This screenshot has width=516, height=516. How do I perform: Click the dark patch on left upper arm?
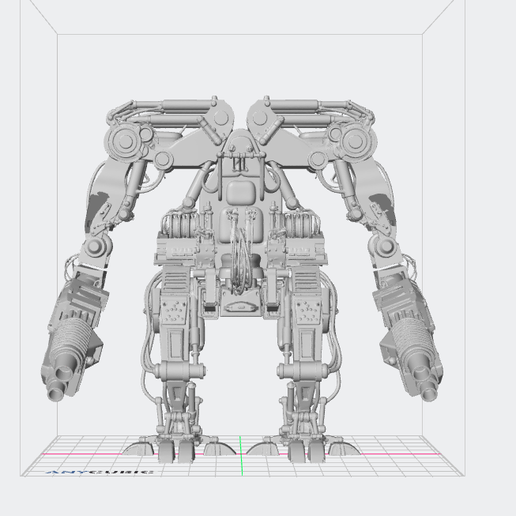(x=96, y=210)
